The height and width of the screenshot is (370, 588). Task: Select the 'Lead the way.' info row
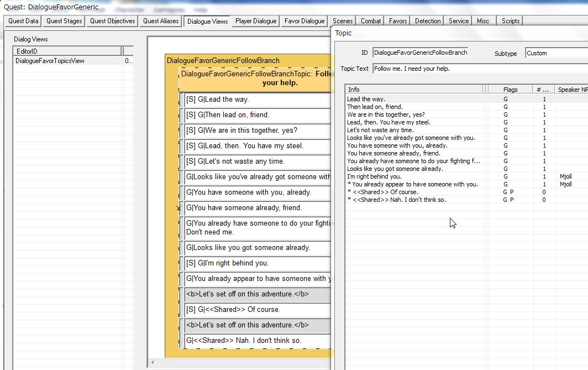(x=466, y=99)
